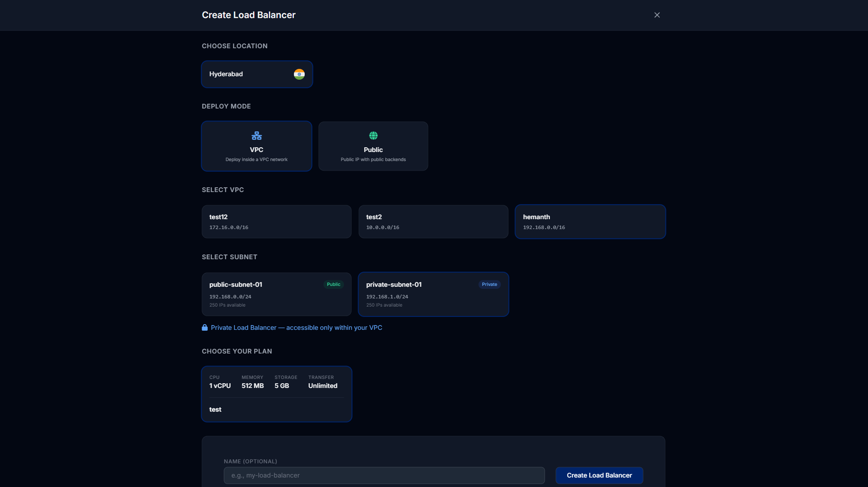Open the Private Load Balancer info link
The width and height of the screenshot is (868, 487).
click(297, 327)
